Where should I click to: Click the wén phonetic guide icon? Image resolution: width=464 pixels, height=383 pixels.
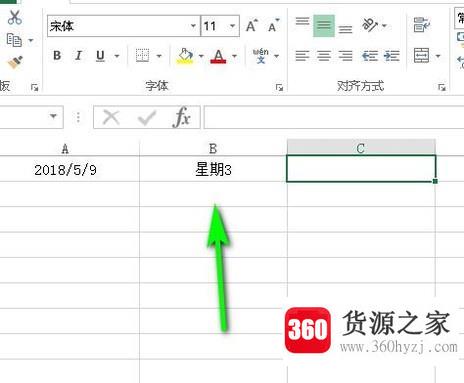click(261, 55)
